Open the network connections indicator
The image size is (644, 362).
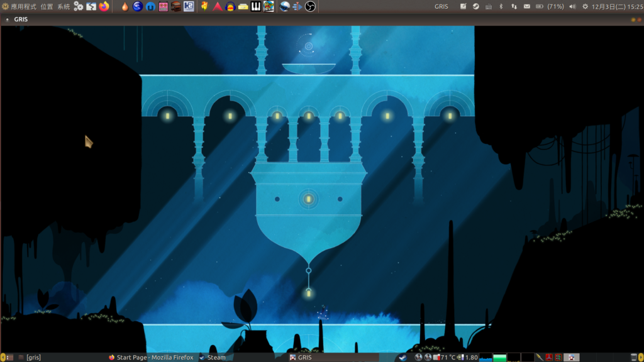point(514,6)
